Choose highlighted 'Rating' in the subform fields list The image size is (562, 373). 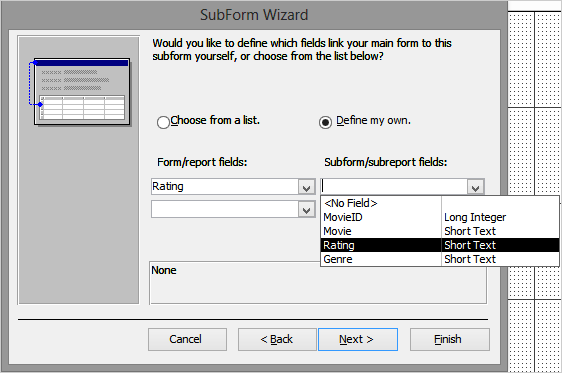(439, 245)
